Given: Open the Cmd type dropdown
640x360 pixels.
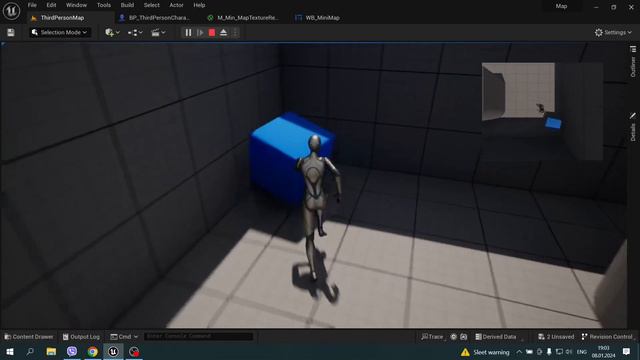Looking at the screenshot, I should (x=124, y=337).
